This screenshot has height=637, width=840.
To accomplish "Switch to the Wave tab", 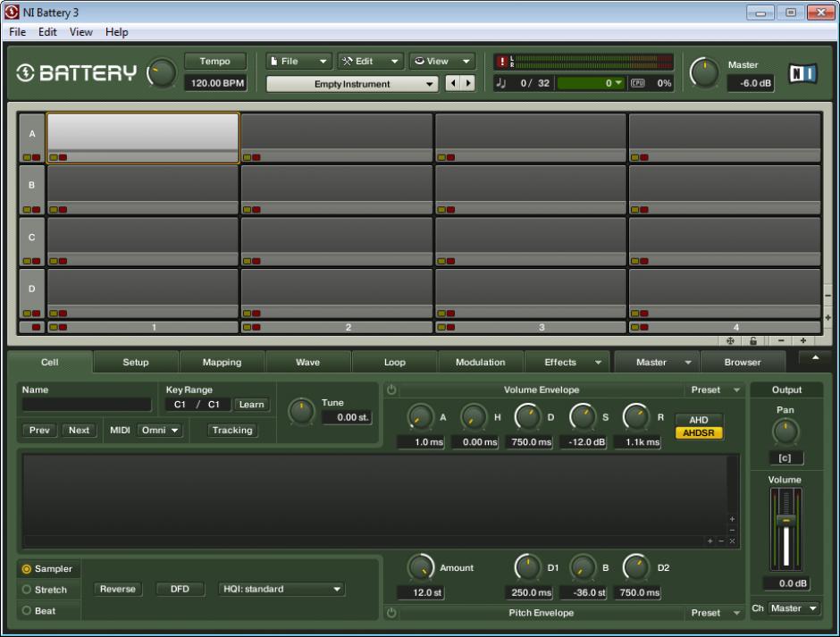I will click(308, 362).
